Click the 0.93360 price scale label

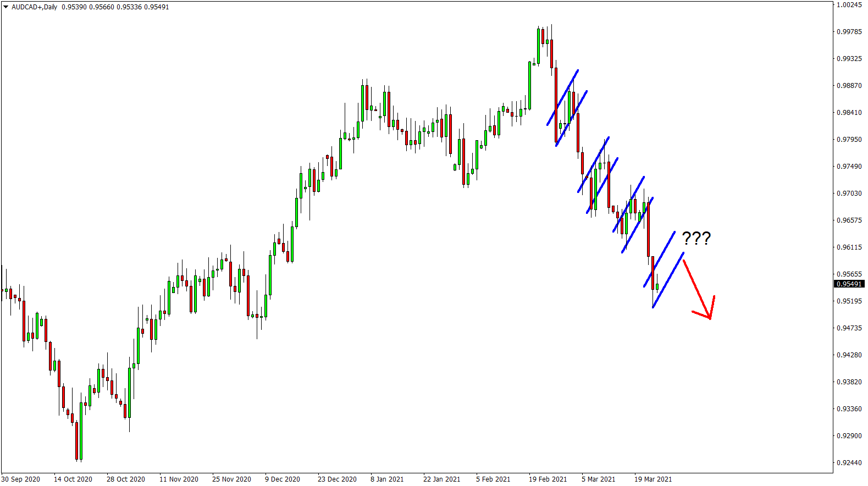pyautogui.click(x=849, y=409)
